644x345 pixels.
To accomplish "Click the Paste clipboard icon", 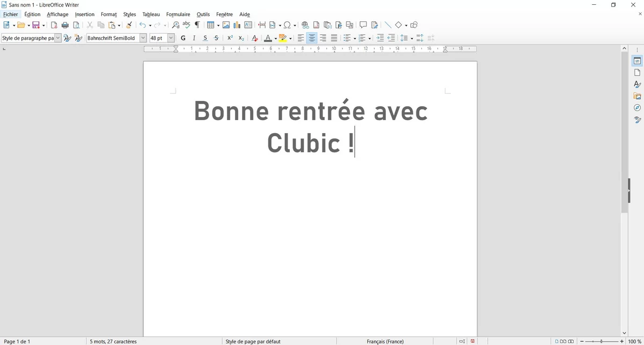I will (x=112, y=25).
